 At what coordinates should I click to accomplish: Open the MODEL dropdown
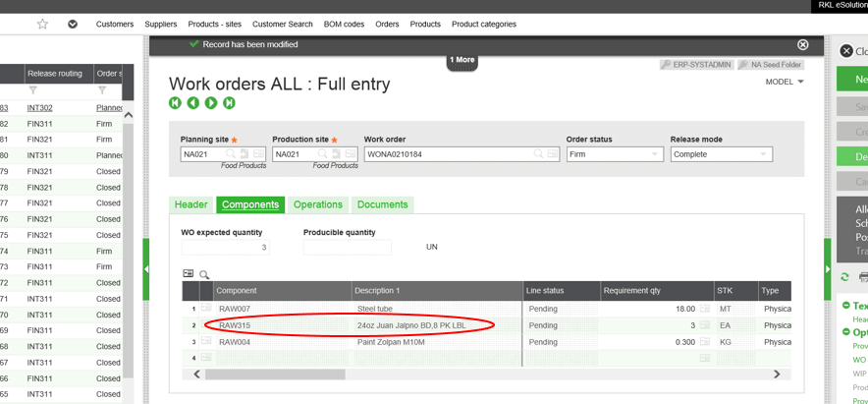[785, 82]
